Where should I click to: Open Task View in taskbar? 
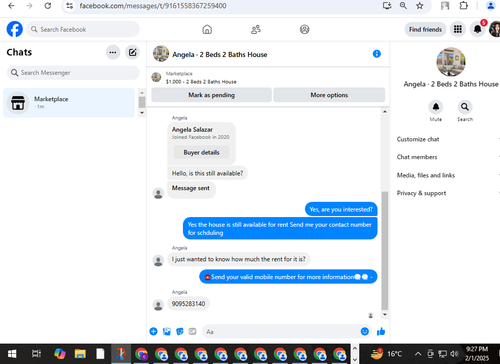36,354
